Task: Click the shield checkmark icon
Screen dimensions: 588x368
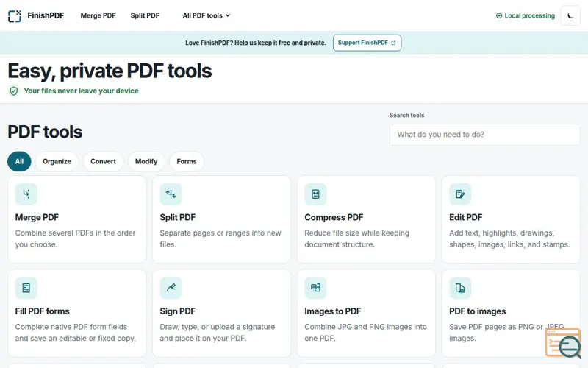Action: [14, 91]
